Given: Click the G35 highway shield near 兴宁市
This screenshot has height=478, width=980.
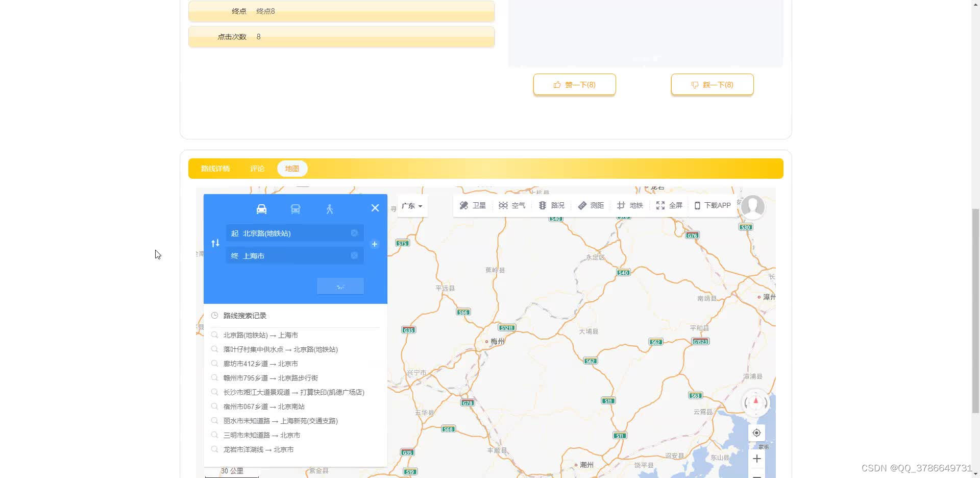Looking at the screenshot, I should 408,330.
